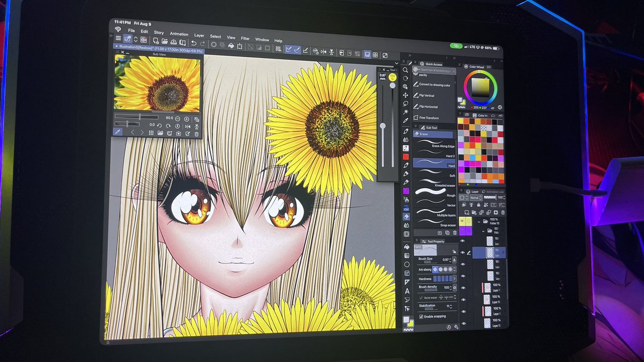Screen dimensions: 644x362
Task: Toggle Enable snapping checkbox
Action: [x=421, y=316]
